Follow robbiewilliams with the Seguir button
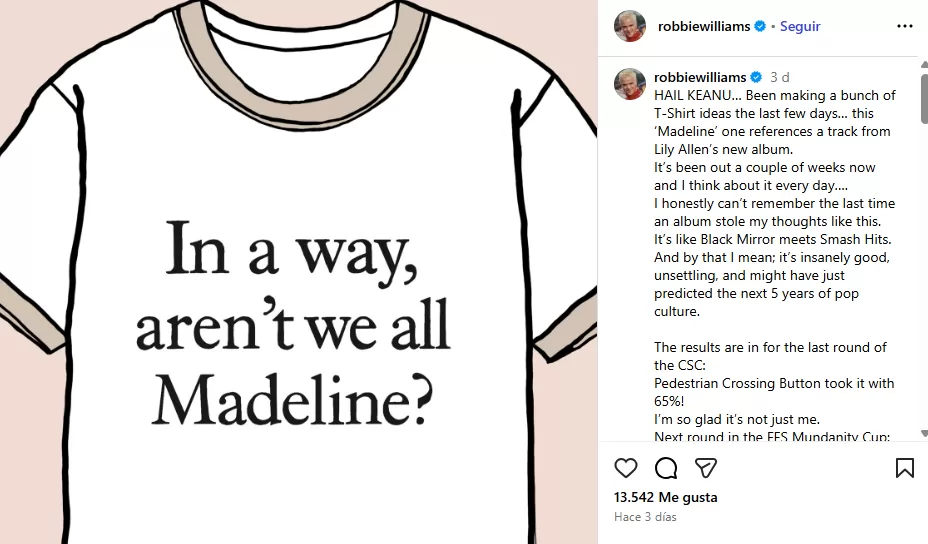Image resolution: width=928 pixels, height=544 pixels. pos(800,26)
